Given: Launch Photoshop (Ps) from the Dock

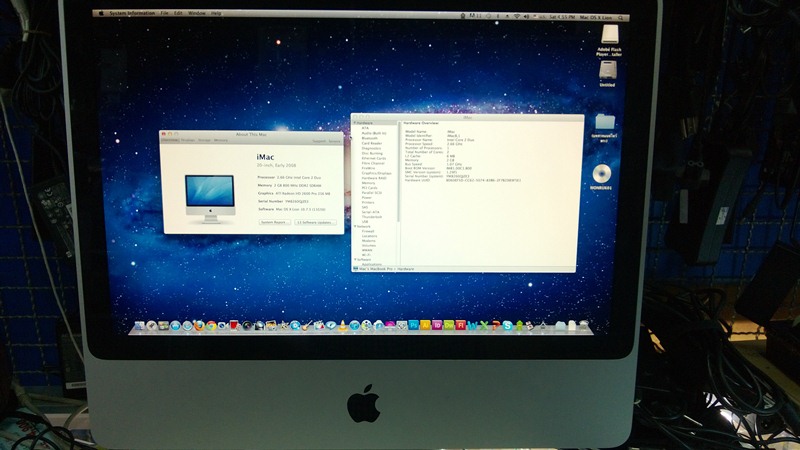Looking at the screenshot, I should pos(414,325).
